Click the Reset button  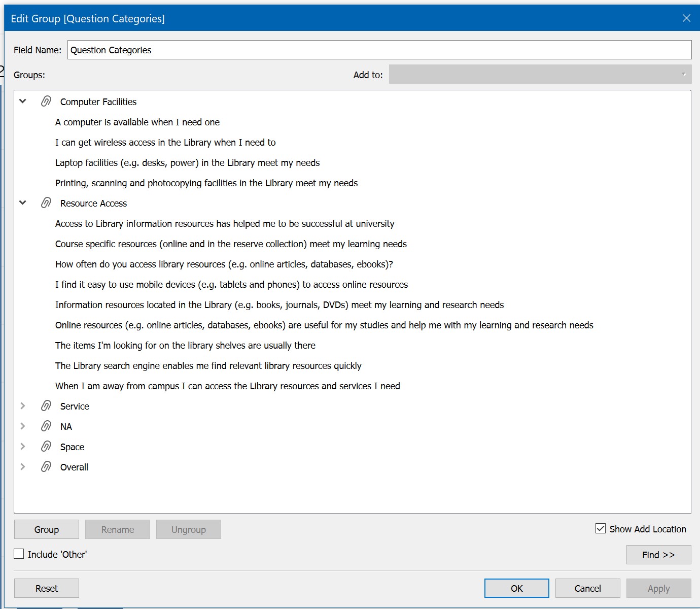point(47,588)
